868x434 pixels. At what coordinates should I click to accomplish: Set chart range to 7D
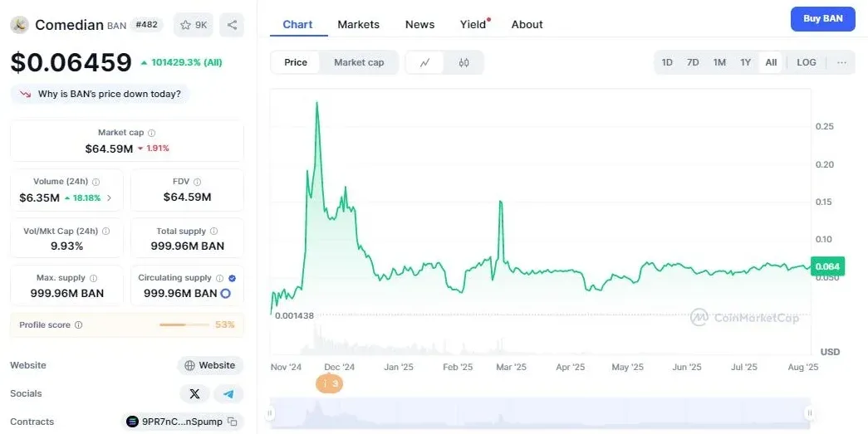(x=693, y=62)
